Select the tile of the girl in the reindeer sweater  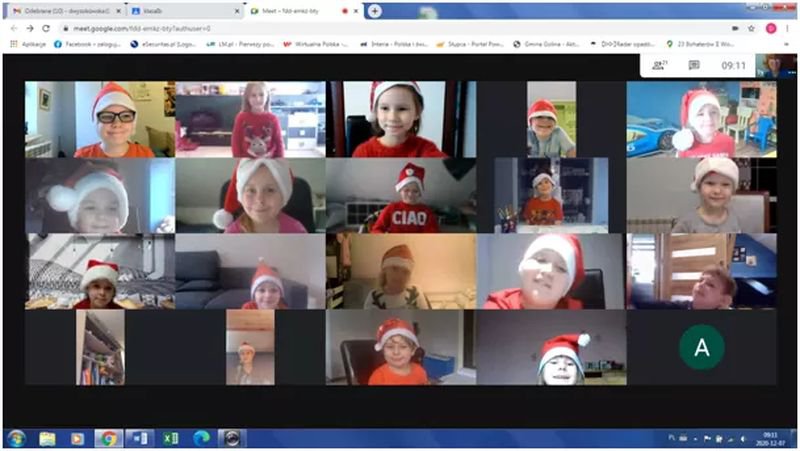coord(251,119)
